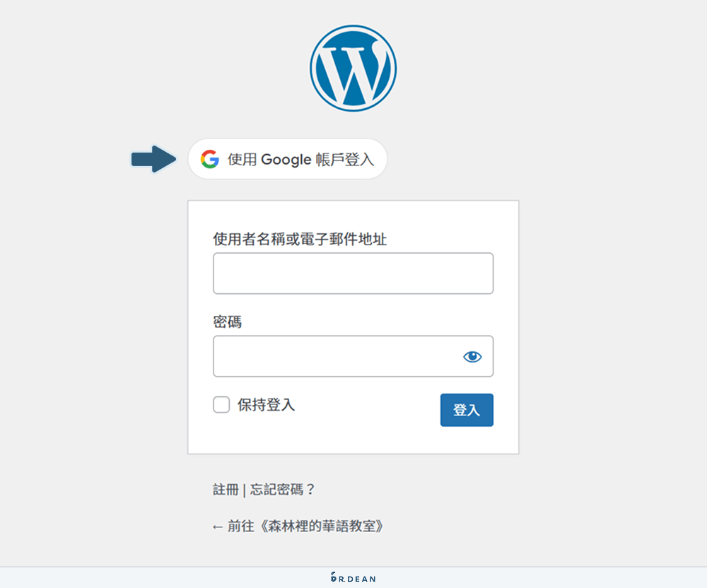Viewport: 707px width, 588px height.
Task: Click 使用 Google 帳戶登入 button
Action: [287, 159]
